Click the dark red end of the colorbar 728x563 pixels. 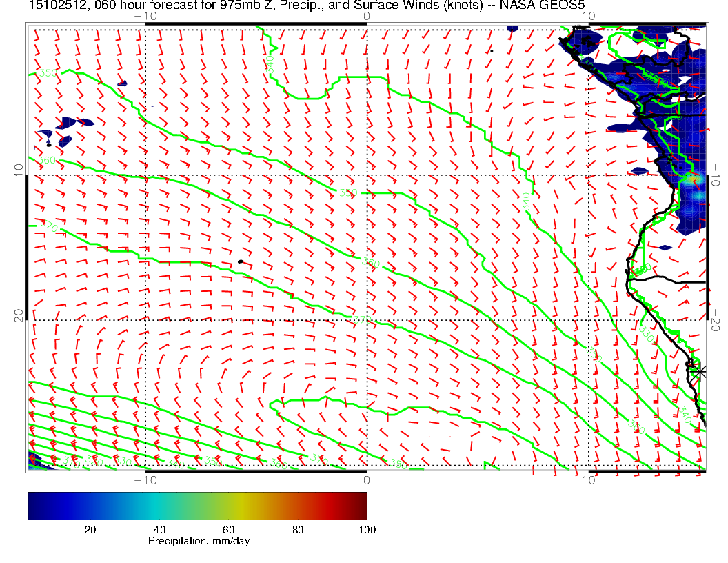click(362, 505)
